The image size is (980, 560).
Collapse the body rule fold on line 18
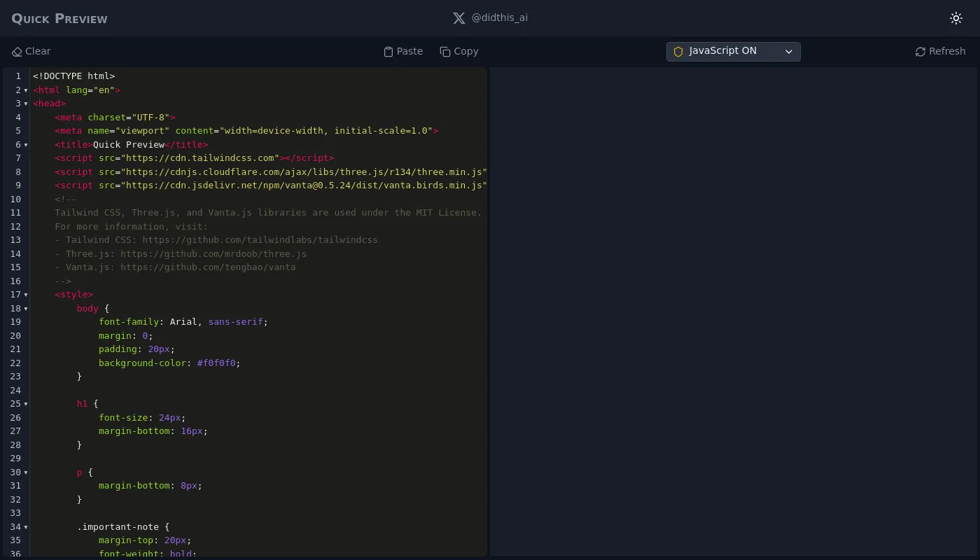click(x=26, y=309)
